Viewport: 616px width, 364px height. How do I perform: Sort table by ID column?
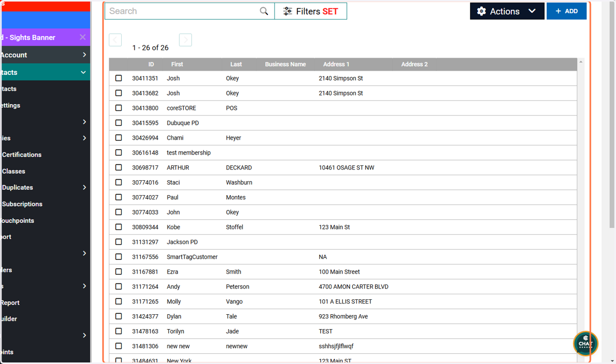(x=151, y=64)
